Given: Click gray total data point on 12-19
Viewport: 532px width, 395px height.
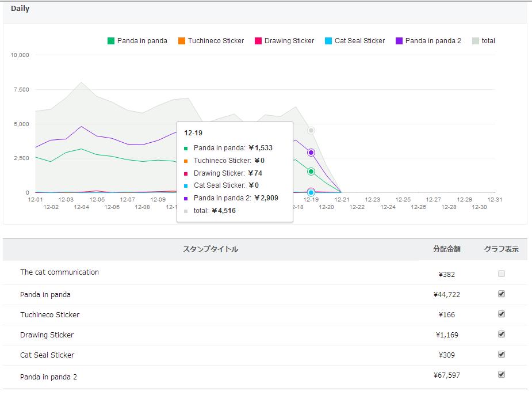Looking at the screenshot, I should point(311,131).
